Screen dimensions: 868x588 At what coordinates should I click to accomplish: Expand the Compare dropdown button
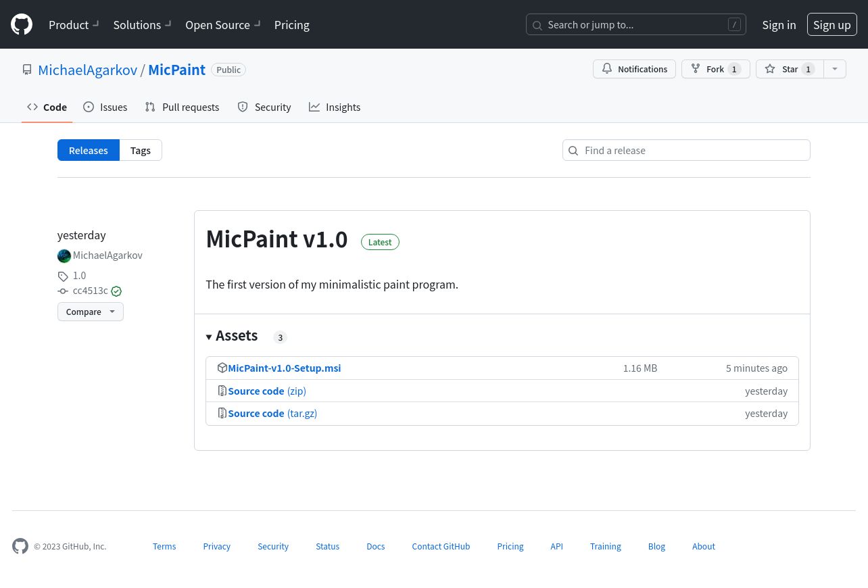(91, 312)
